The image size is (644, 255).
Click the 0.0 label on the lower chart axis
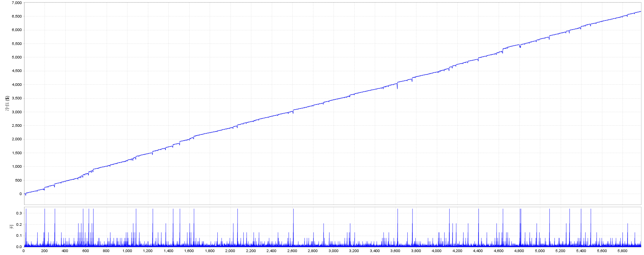pyautogui.click(x=19, y=247)
